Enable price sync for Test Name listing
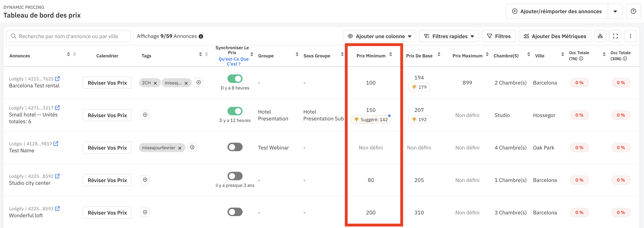Screen dimensions: 644x228 (235, 147)
